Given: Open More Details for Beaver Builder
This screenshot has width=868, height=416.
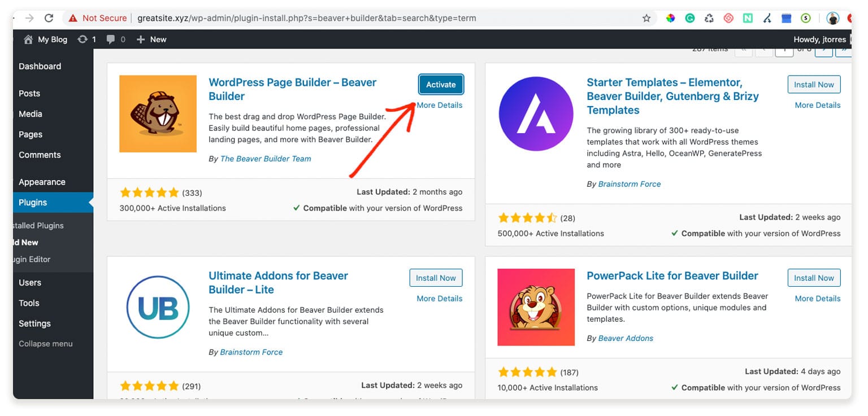Looking at the screenshot, I should tap(440, 105).
